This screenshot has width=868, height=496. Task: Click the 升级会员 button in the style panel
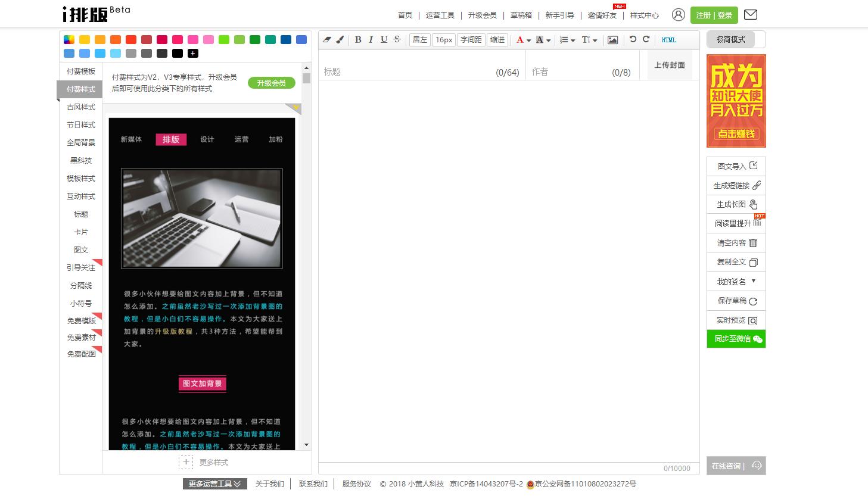(272, 83)
